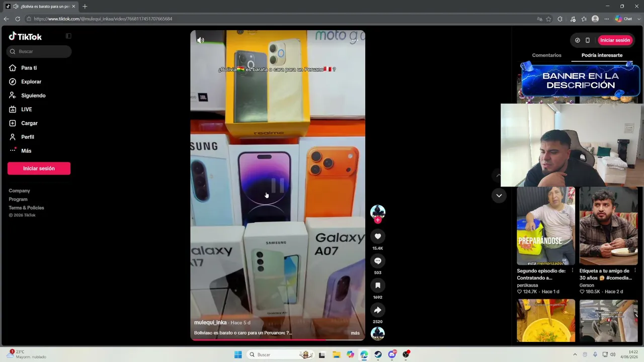
Task: Open the video comments bubble icon
Action: (378, 260)
